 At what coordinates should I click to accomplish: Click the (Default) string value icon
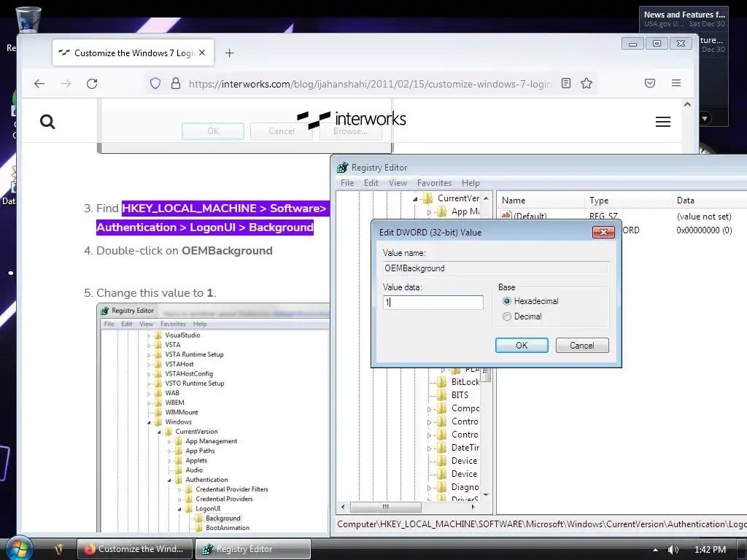506,215
